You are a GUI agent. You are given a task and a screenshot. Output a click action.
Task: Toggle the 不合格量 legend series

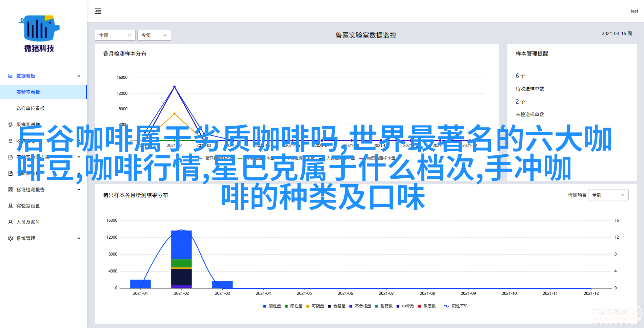point(360,306)
